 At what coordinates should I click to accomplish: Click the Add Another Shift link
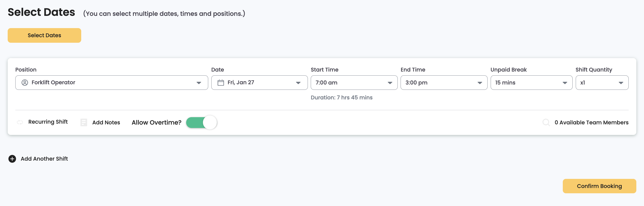(44, 159)
